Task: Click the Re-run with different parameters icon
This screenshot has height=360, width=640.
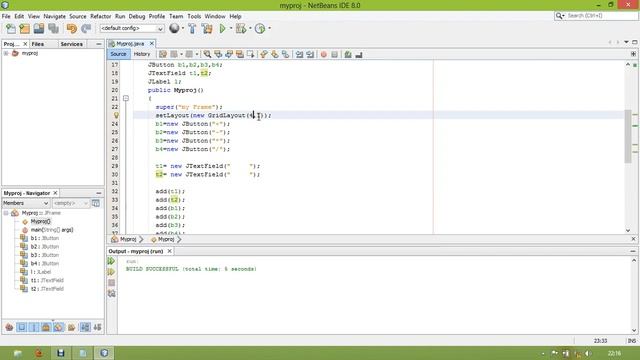Action: tap(111, 272)
